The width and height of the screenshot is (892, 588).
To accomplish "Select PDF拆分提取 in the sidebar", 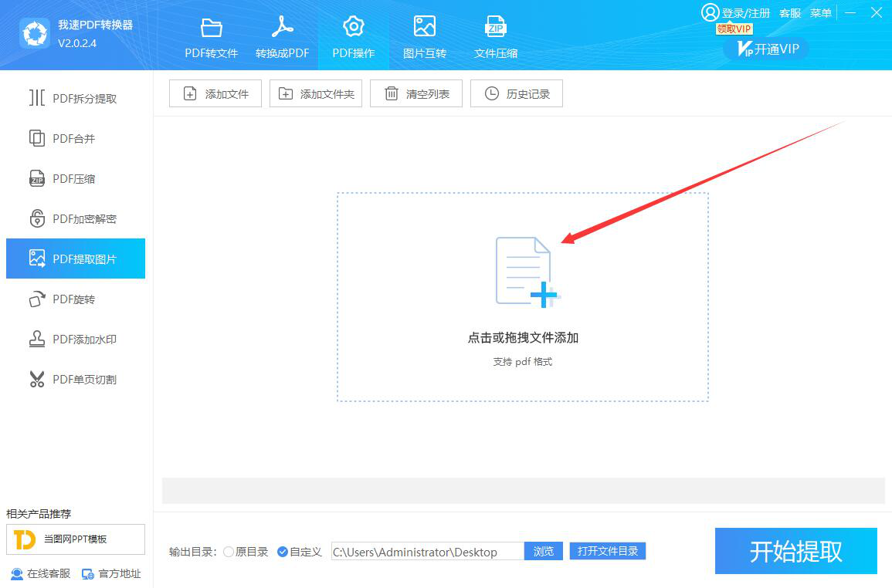I will point(76,98).
